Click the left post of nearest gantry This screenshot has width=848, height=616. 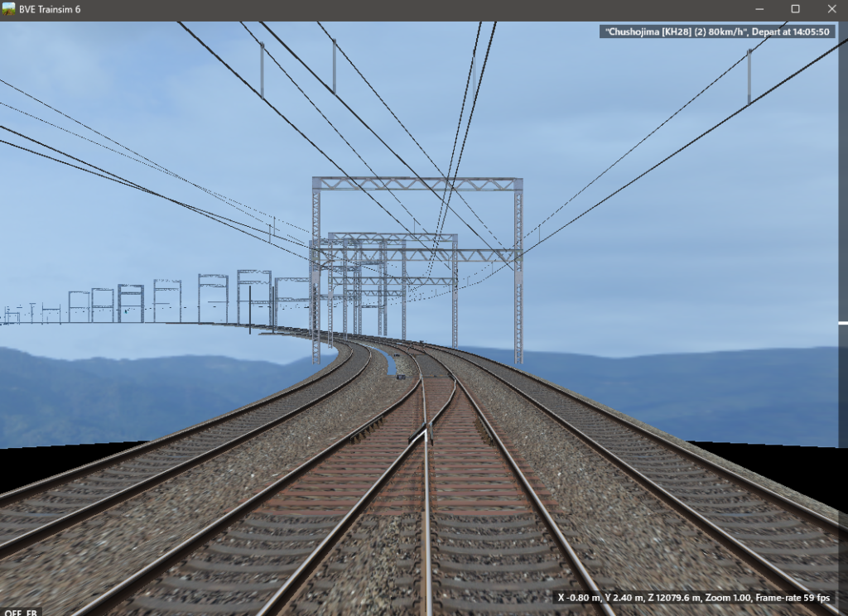point(316,273)
